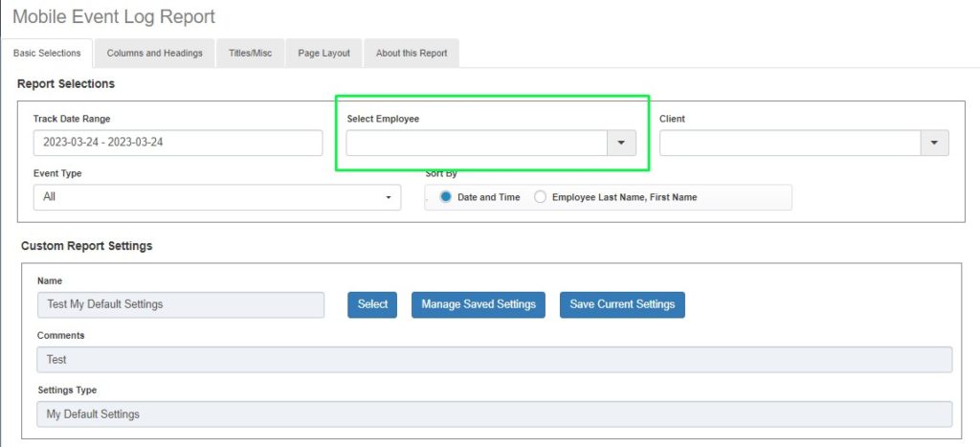The width and height of the screenshot is (980, 447).
Task: Click the Track Date Range field
Action: pyautogui.click(x=178, y=143)
